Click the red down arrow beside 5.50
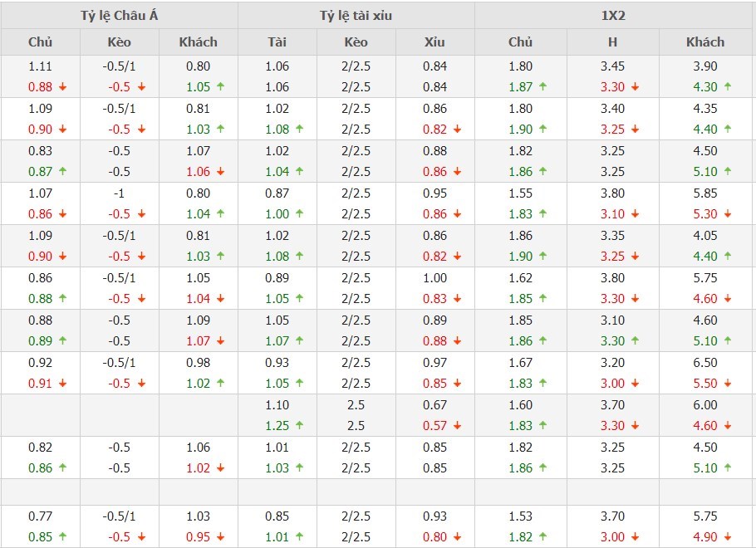 pyautogui.click(x=728, y=384)
